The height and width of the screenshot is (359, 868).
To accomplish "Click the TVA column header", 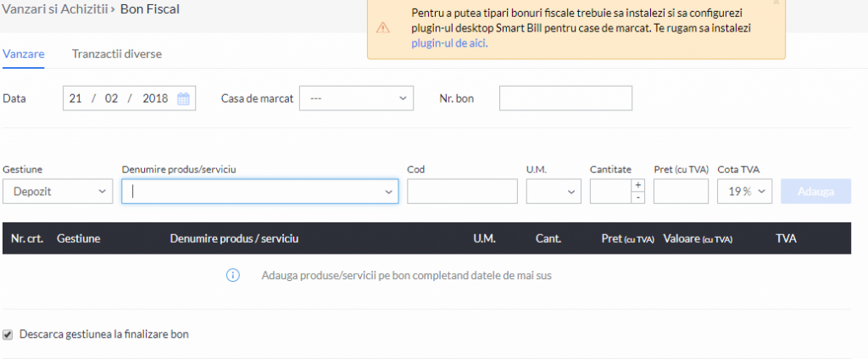I will (786, 238).
